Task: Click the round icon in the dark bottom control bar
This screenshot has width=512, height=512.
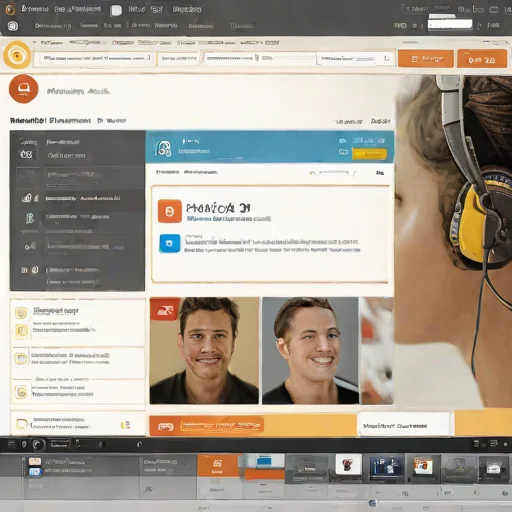Action: 37,444
